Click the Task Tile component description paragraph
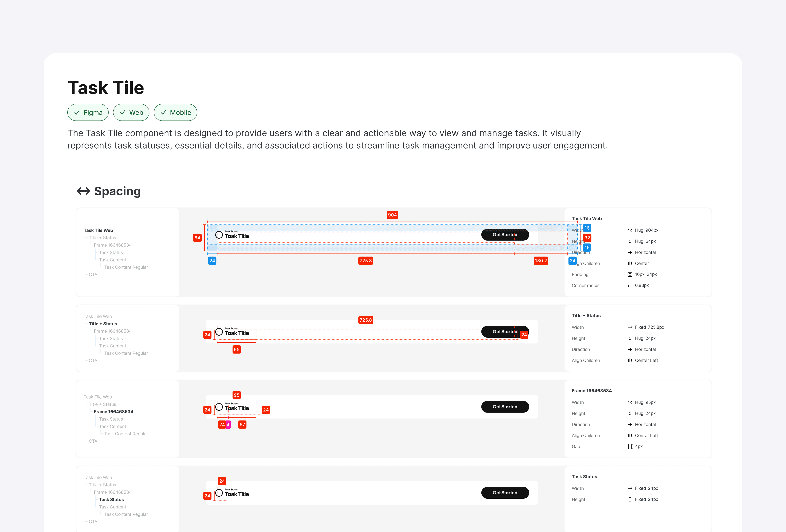This screenshot has width=786, height=532. click(x=338, y=139)
